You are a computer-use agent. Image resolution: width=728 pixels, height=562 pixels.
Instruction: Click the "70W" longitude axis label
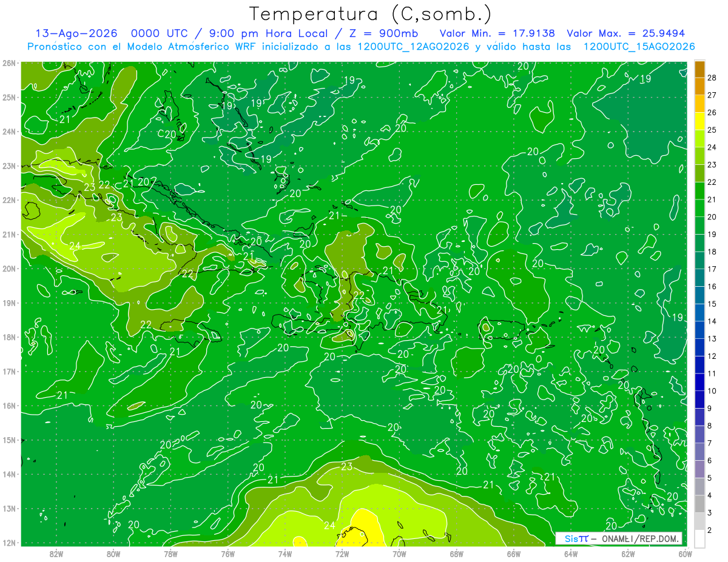tap(399, 554)
